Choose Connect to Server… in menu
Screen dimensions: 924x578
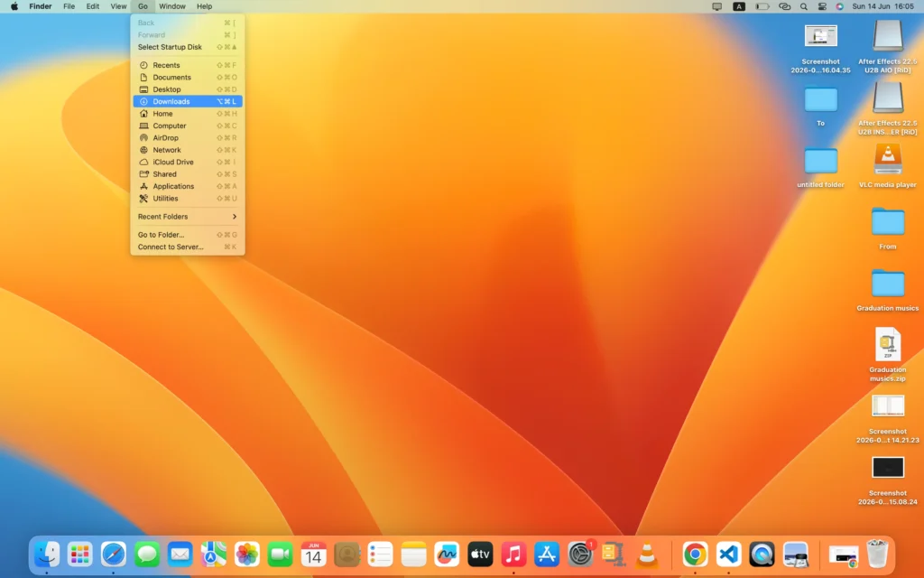click(x=188, y=247)
